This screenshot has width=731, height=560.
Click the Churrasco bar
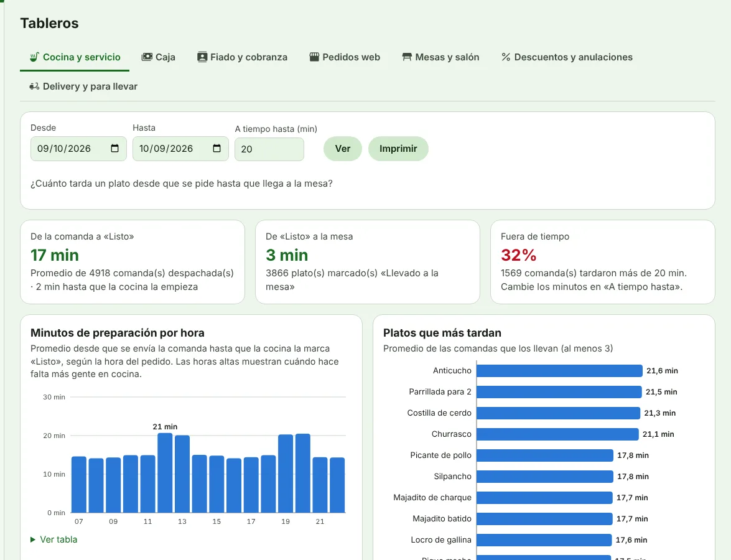coord(557,434)
